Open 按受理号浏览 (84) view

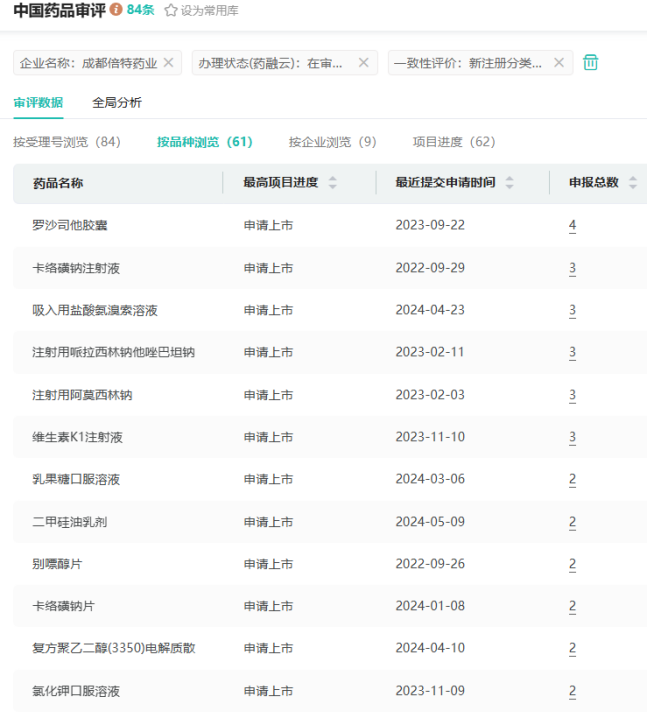coord(67,142)
